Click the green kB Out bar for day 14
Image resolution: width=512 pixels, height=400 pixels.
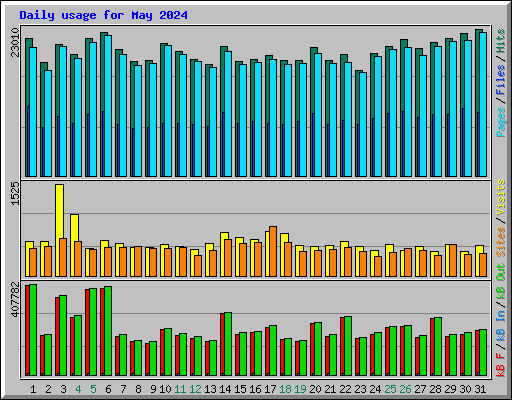coord(228,344)
